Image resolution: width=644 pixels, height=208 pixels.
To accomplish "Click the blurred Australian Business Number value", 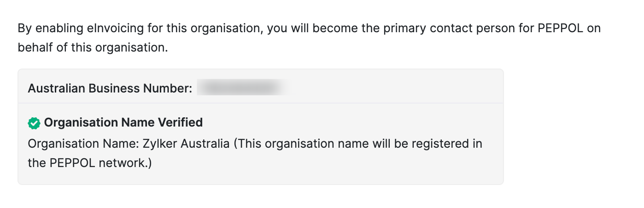I will click(x=240, y=87).
